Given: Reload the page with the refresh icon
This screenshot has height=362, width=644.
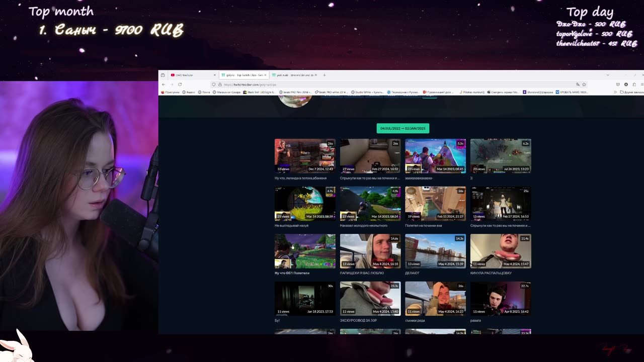Looking at the screenshot, I should click(x=180, y=84).
